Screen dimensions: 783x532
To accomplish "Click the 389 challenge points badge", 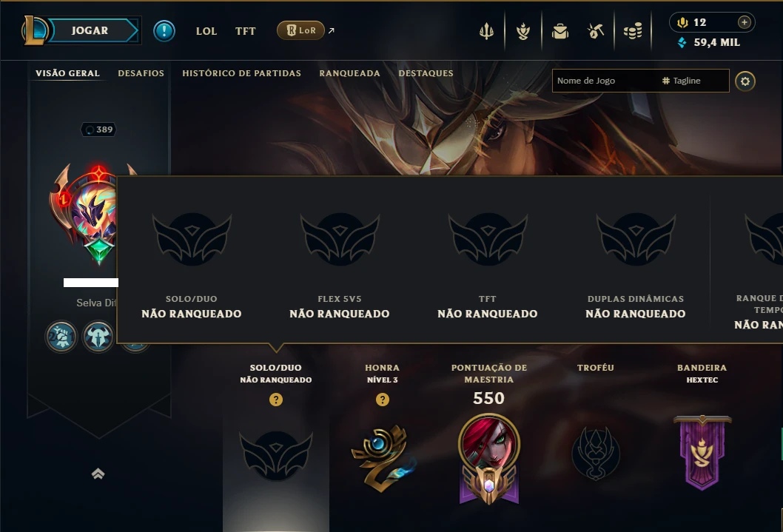I will (98, 129).
